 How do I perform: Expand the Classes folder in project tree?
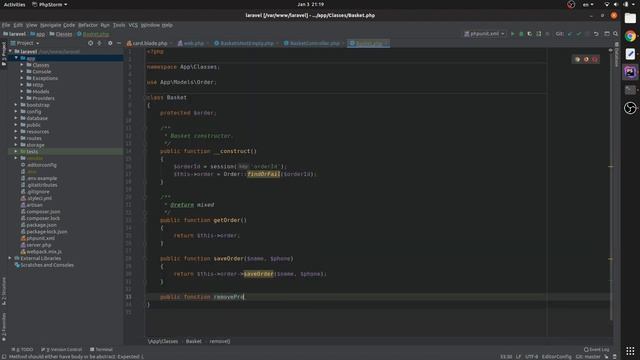click(22, 65)
